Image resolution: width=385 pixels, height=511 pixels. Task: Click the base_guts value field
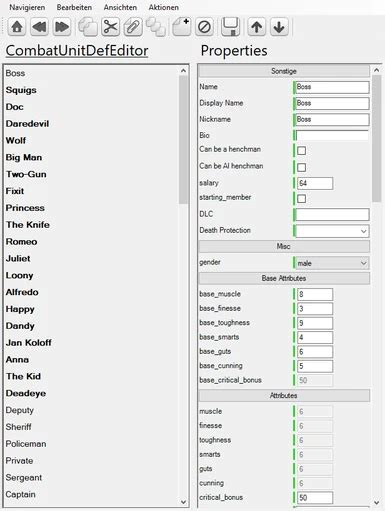tap(315, 352)
